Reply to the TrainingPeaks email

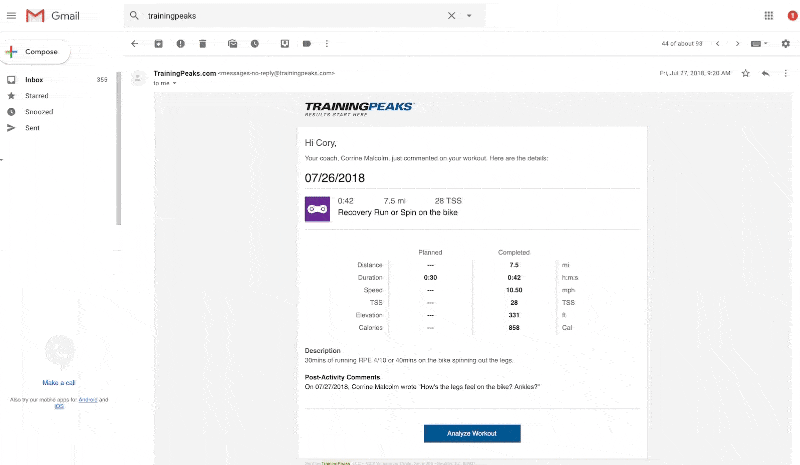click(765, 74)
